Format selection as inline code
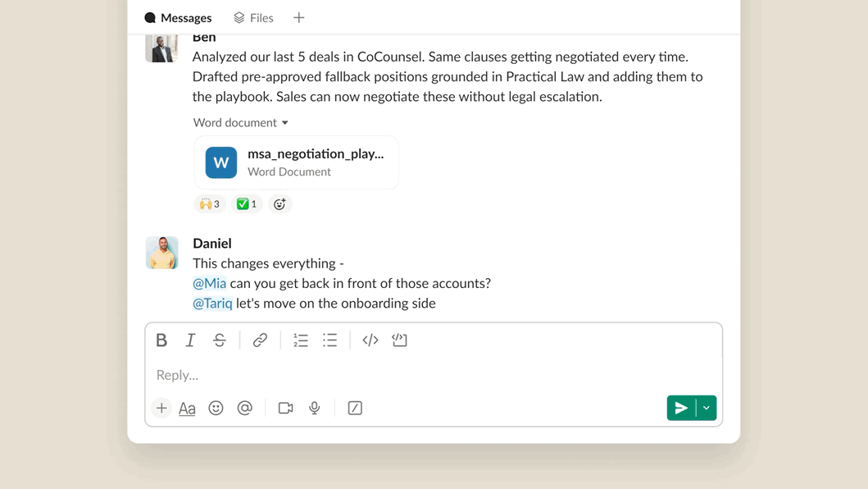Viewport: 868px width, 489px height. click(370, 340)
